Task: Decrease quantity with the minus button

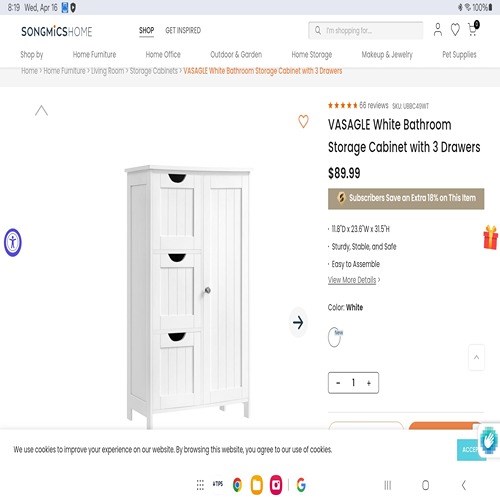Action: pos(338,383)
